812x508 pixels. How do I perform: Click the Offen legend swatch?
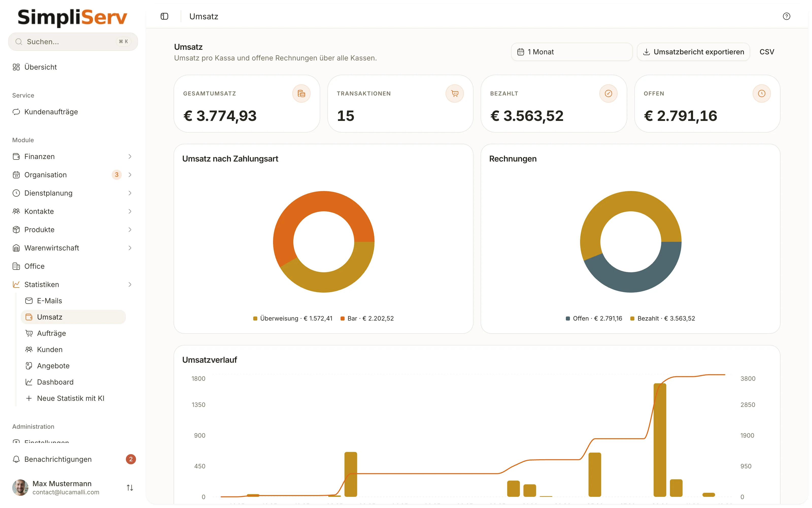(568, 319)
